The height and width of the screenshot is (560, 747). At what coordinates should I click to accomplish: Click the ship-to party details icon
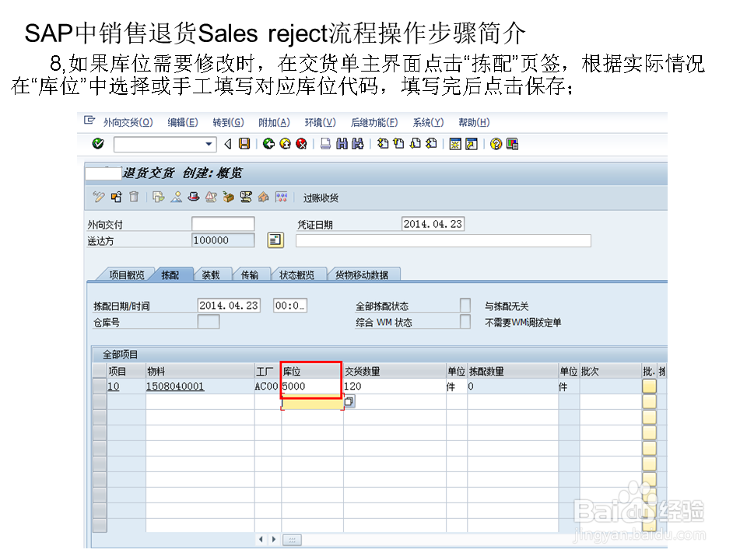275,240
